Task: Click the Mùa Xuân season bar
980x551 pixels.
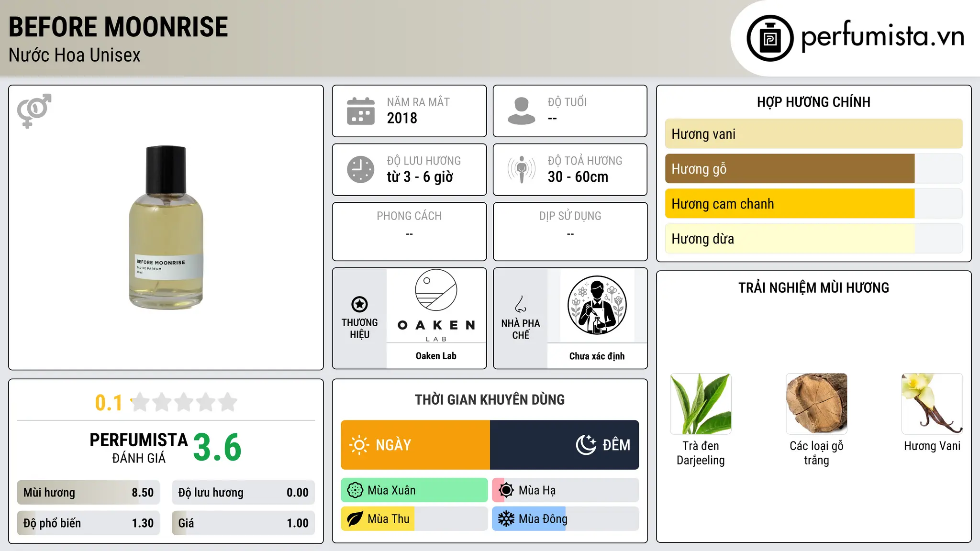Action: tap(414, 490)
